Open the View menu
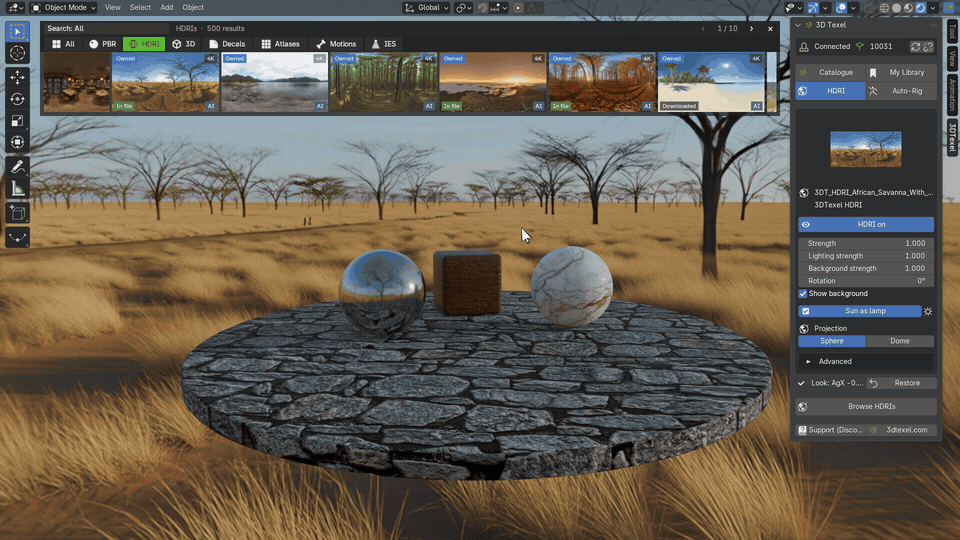Screen dimensions: 960x540 click(x=113, y=8)
